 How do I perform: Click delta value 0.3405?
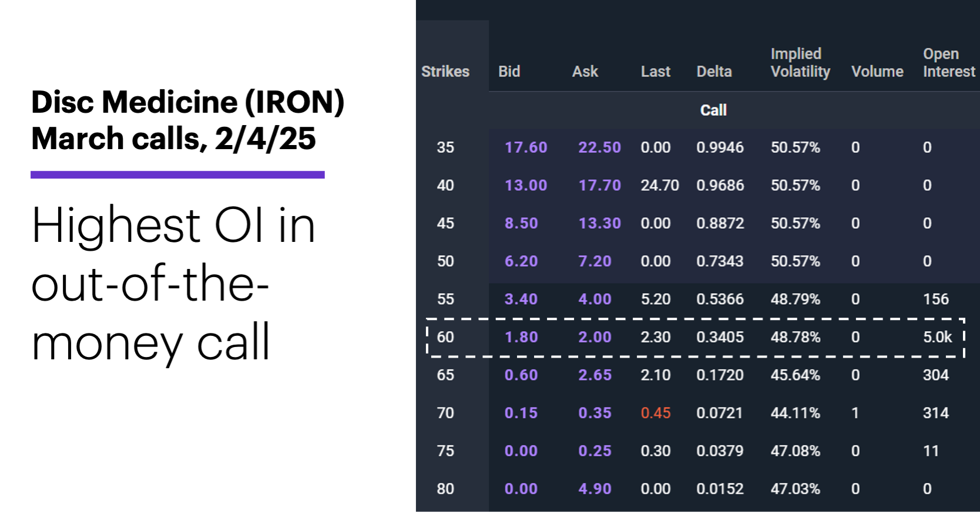pos(720,337)
